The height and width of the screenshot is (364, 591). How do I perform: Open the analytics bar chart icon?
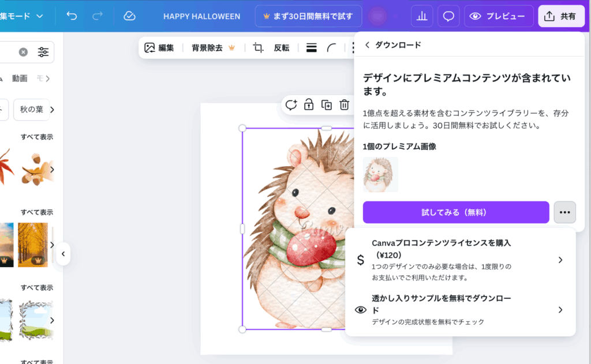coord(422,16)
